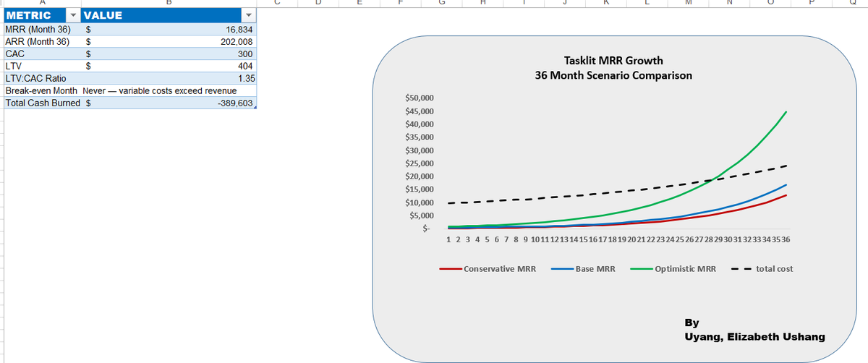Select the LTV label cell

pos(42,65)
